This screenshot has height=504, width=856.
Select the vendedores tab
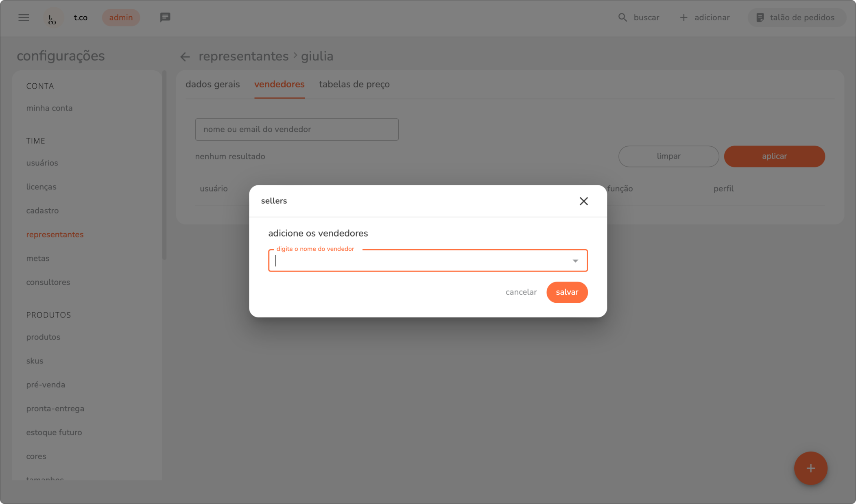coord(279,85)
